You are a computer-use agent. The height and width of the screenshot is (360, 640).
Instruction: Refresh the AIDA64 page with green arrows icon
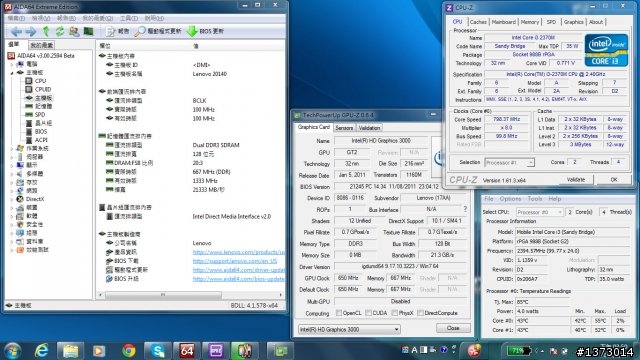[60, 31]
